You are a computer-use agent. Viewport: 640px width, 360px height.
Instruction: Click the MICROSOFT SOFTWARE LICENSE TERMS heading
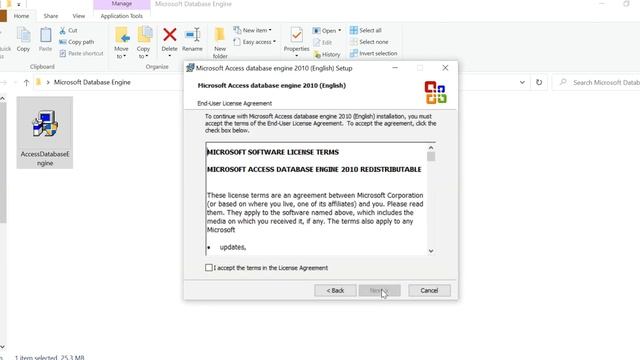[273, 152]
